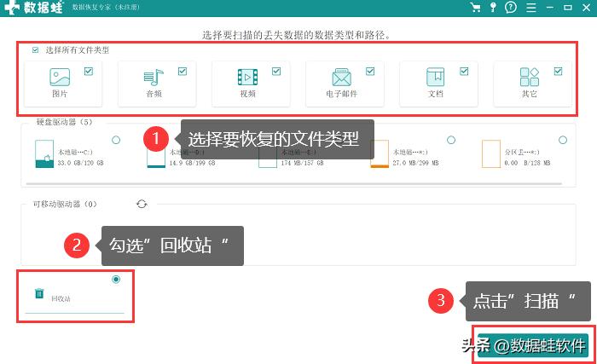Viewport: 597px width, 364px height.
Task: Click the 硬盘驱动器 (5) section header
Action: coord(64,122)
